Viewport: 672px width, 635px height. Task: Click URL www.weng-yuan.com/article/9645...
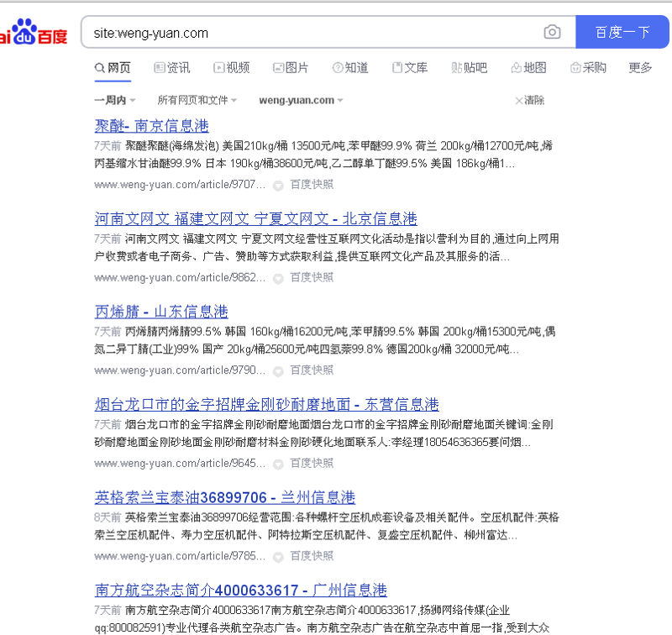point(180,463)
